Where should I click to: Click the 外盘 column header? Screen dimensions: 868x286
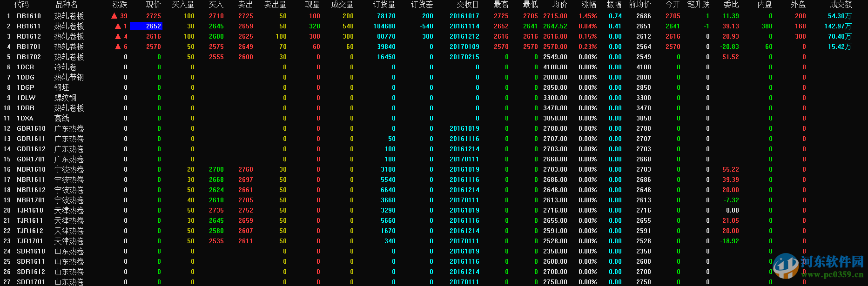pos(799,4)
